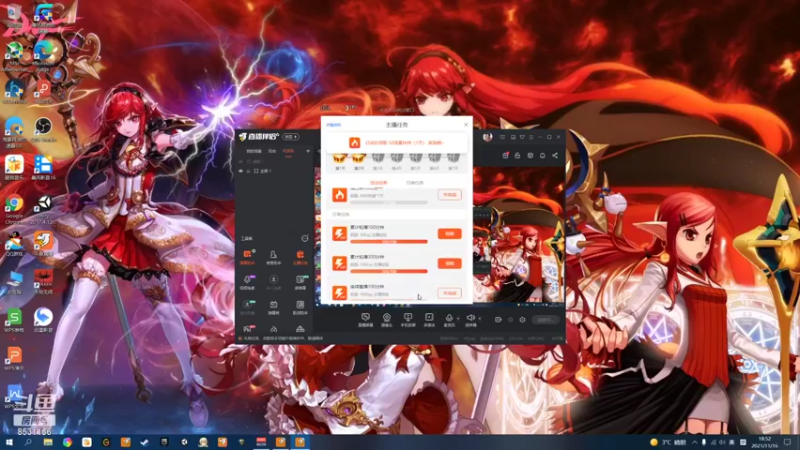800x450 pixels.
Task: Switch to 活动任务 tab in task dialog
Action: (x=379, y=183)
